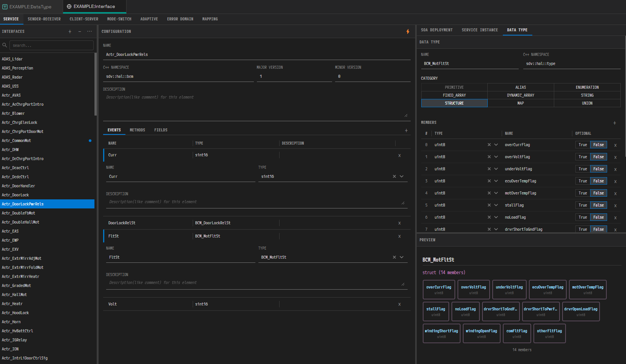Viewport: 626px width, 364px height.
Task: Delete the Volt event row
Action: (399, 304)
